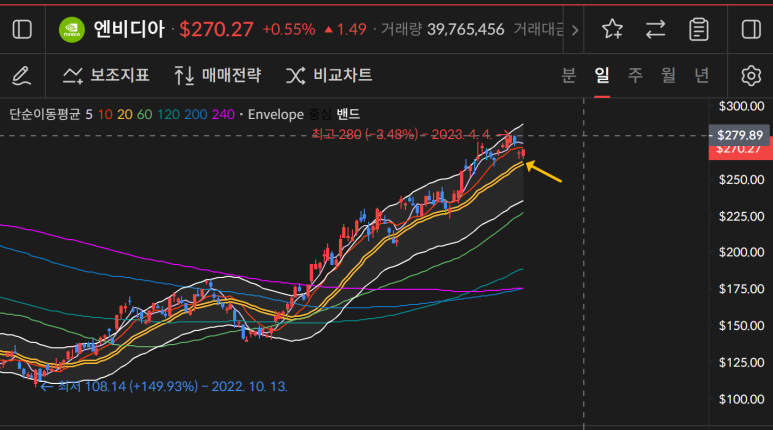The image size is (773, 430).
Task: Click the $270.27 price in header
Action: [216, 30]
